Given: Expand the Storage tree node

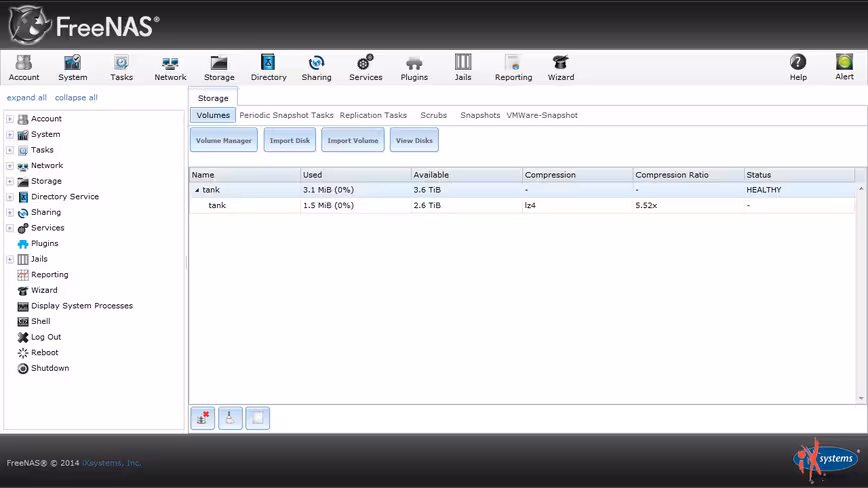Looking at the screenshot, I should (x=10, y=181).
